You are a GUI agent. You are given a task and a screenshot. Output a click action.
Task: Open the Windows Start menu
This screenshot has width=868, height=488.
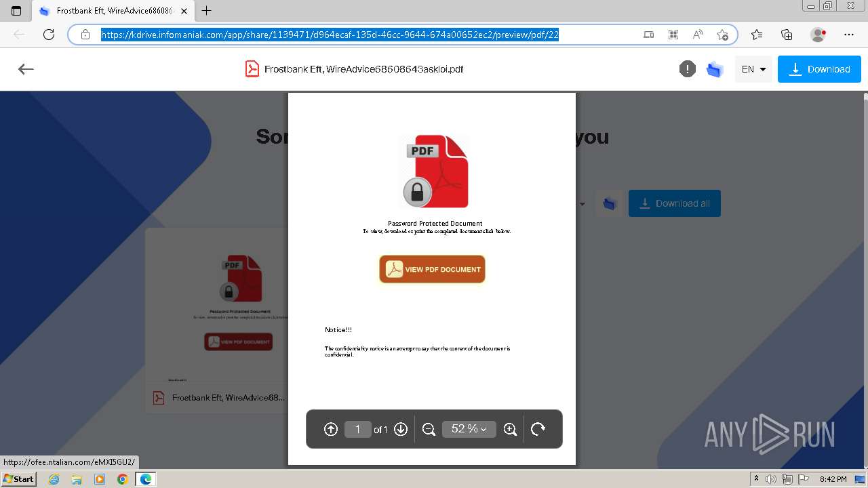18,479
